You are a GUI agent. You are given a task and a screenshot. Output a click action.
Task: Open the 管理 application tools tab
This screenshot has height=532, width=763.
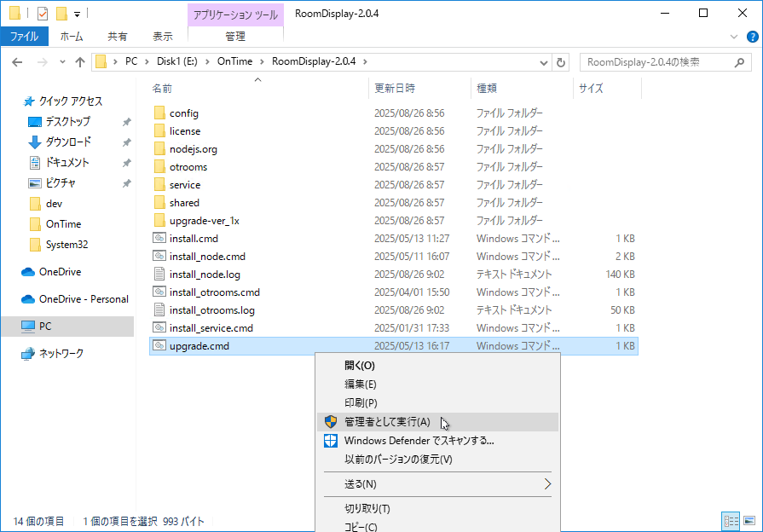(x=235, y=37)
